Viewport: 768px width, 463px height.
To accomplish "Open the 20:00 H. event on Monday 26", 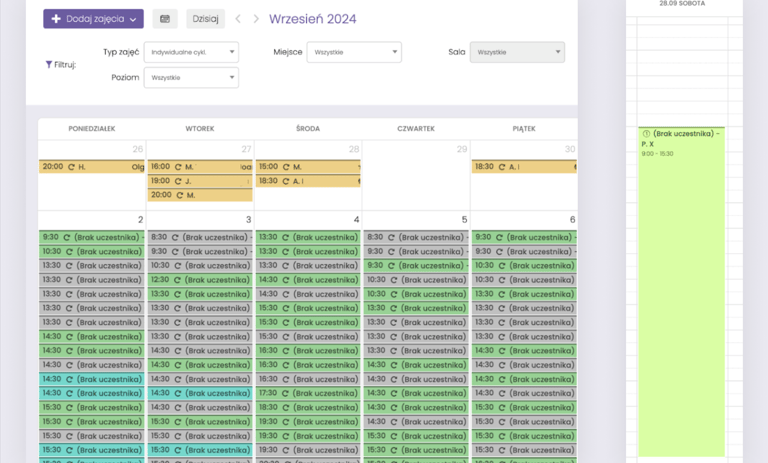I will coord(92,167).
